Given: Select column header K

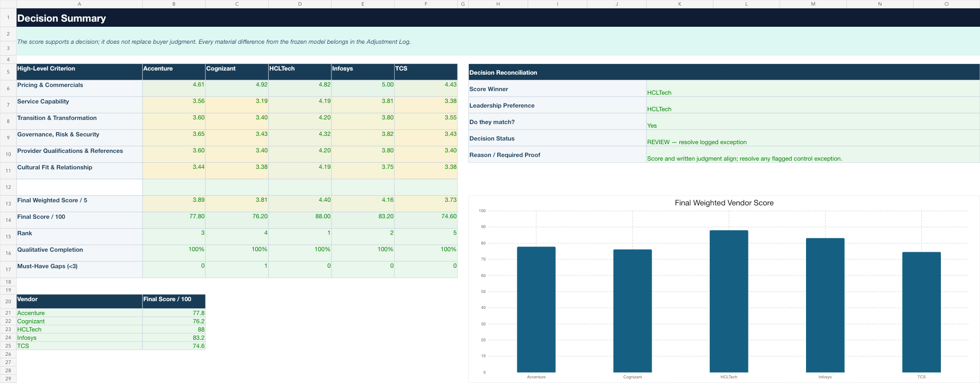Looking at the screenshot, I should coord(679,4).
